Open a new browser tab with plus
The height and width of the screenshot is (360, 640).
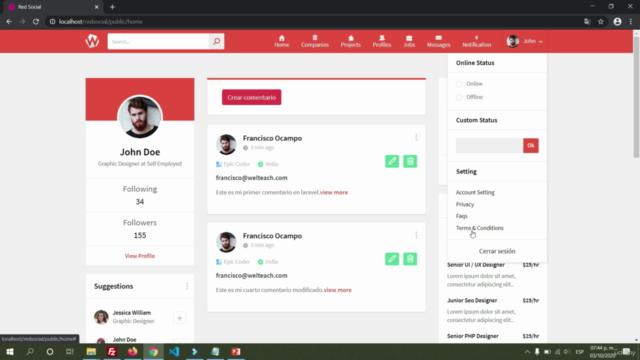coord(112,7)
